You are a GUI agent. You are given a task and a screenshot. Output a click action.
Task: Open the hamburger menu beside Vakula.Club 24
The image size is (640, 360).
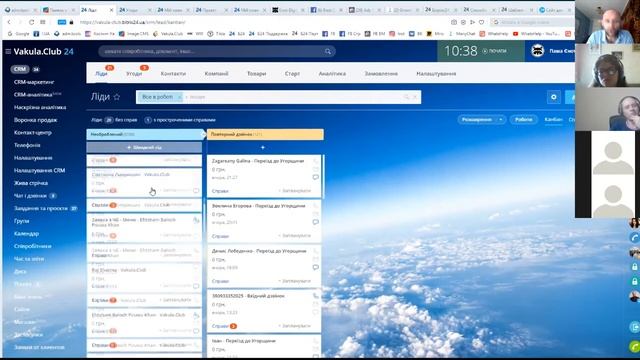coord(8,51)
